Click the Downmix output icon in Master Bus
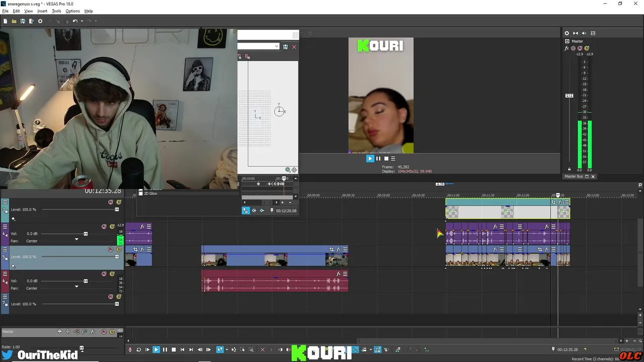 (x=576, y=33)
